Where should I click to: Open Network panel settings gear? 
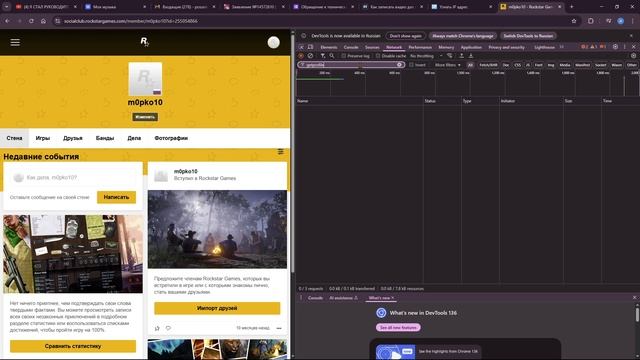click(x=633, y=56)
